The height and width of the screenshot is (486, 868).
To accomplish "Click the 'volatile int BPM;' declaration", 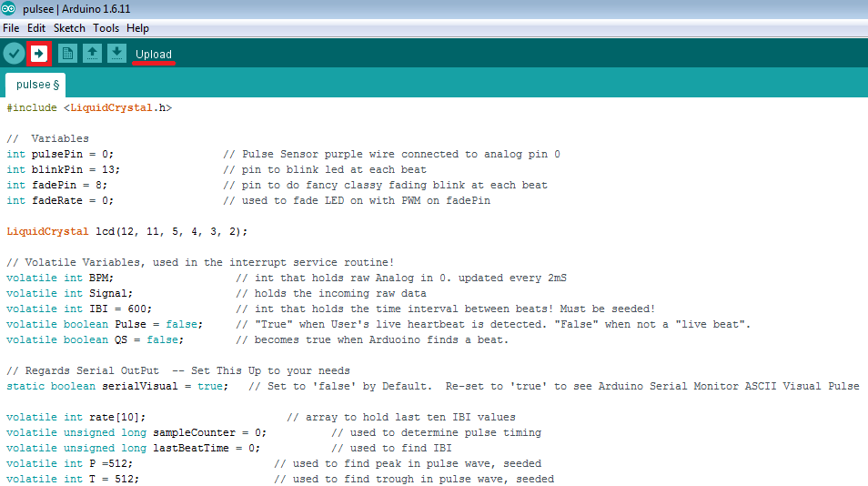I will pyautogui.click(x=60, y=278).
